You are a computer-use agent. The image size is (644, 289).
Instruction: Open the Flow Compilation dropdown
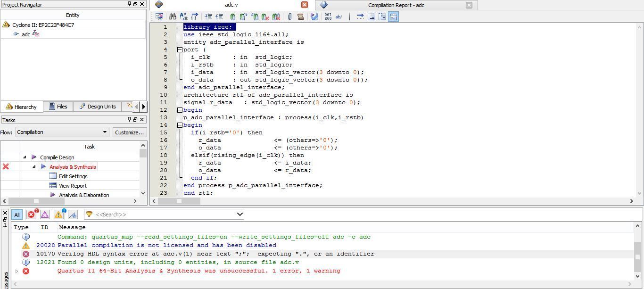pos(63,132)
